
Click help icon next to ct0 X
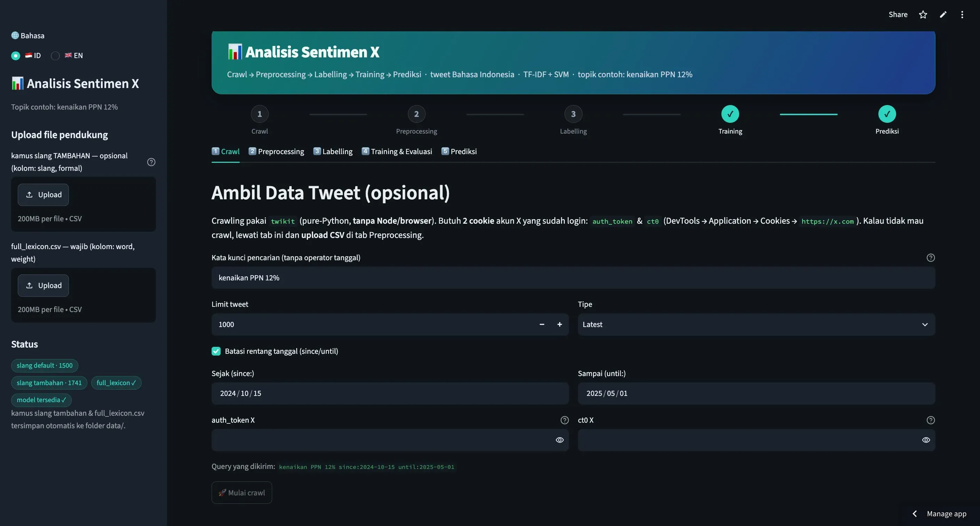[931, 420]
